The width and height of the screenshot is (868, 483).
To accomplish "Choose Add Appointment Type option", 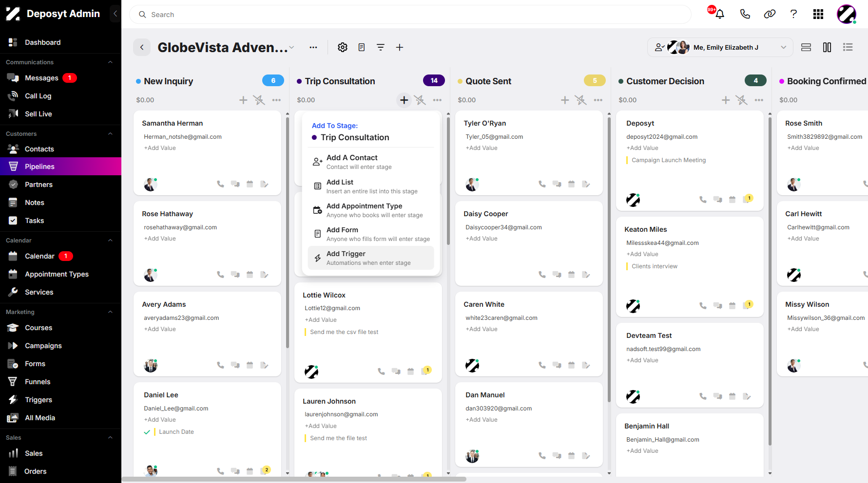I will pyautogui.click(x=371, y=210).
